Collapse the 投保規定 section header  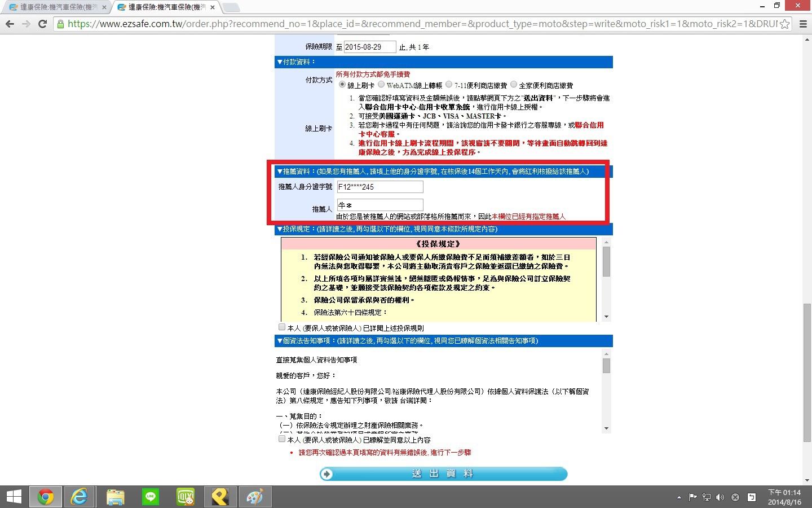(444, 229)
